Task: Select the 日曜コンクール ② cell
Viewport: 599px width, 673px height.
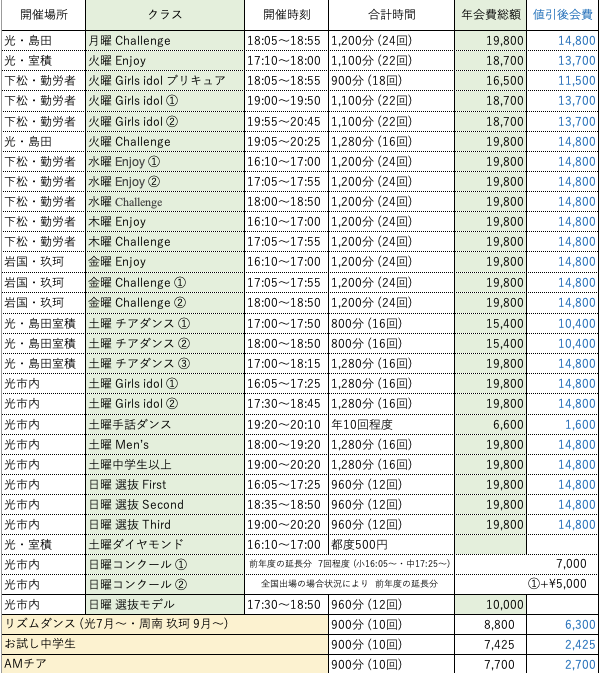Action: [x=165, y=585]
